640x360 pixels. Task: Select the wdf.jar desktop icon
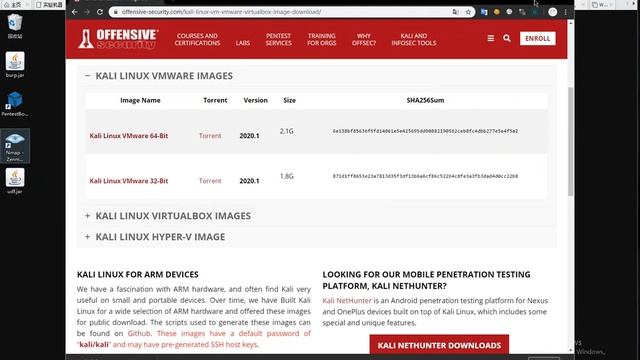[15, 181]
